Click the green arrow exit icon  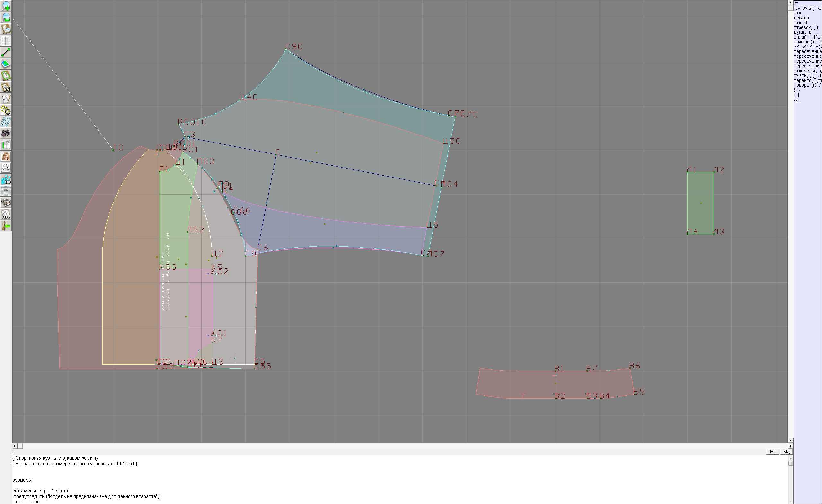pyautogui.click(x=6, y=226)
